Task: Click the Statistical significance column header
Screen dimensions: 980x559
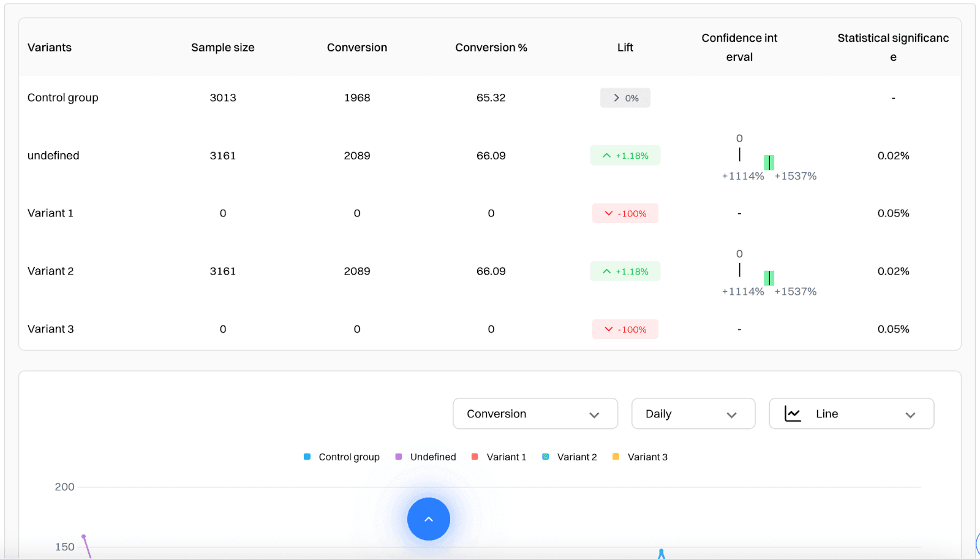Action: [893, 47]
